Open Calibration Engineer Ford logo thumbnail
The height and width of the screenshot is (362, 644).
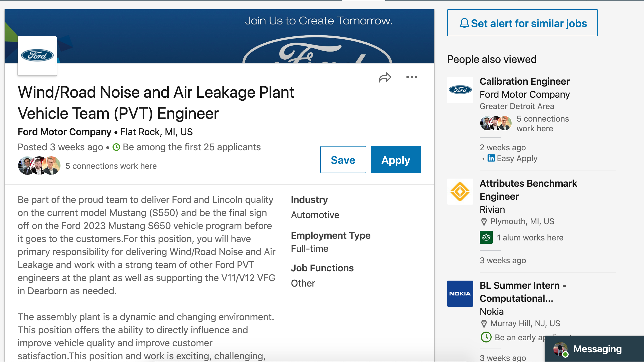(460, 90)
